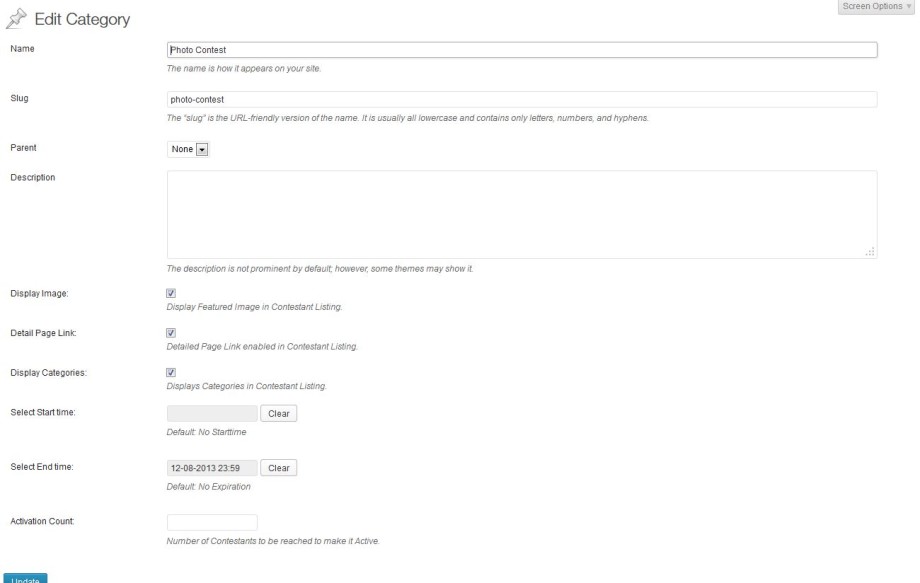Clear the Select End time value
920x583 pixels.
tap(279, 468)
